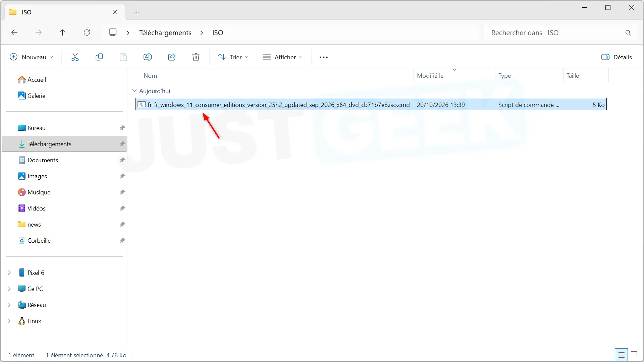Click the PC icon in address bar
The height and width of the screenshot is (362, 644).
click(x=113, y=32)
